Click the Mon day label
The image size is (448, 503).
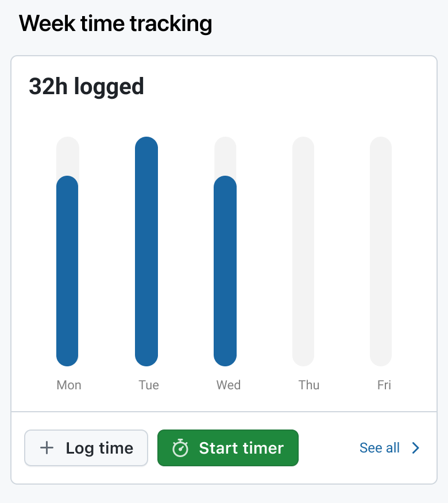68,385
